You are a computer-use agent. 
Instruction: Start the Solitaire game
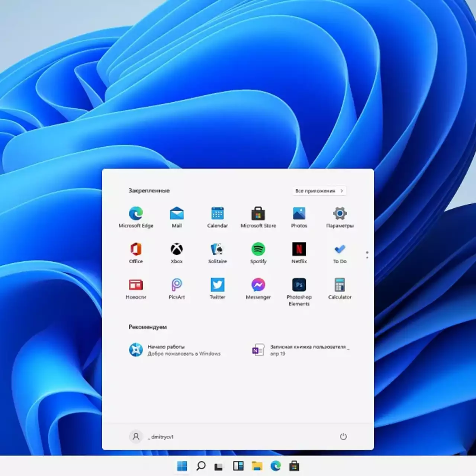coord(218,253)
